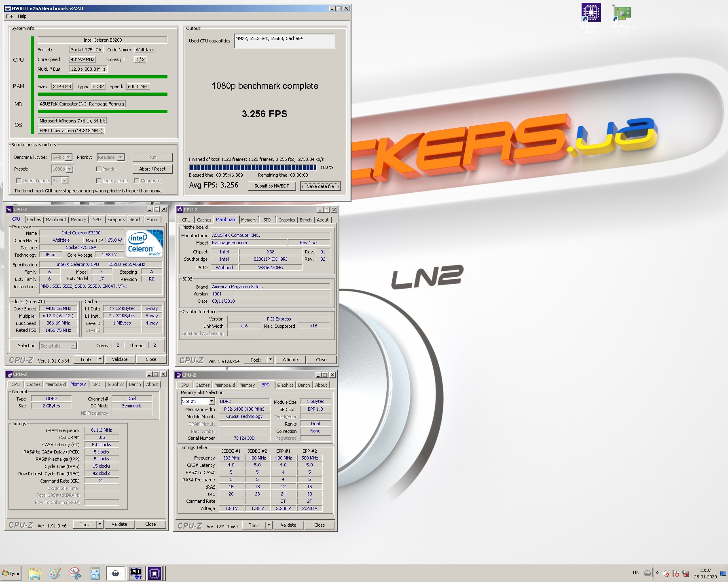Open the Benchmark type 64-bit dropdown
Screen dimensions: 728x582
click(69, 157)
